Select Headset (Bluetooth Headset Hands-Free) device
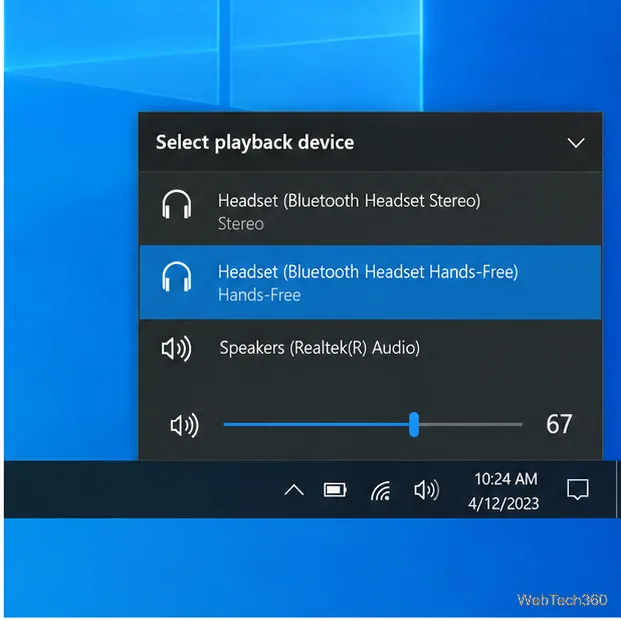The image size is (621, 621). tap(370, 282)
